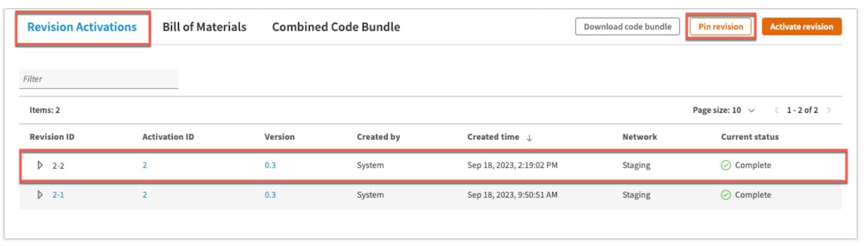Click the Created time sort arrow
Viewport: 868px width, 246px height.
coord(529,137)
